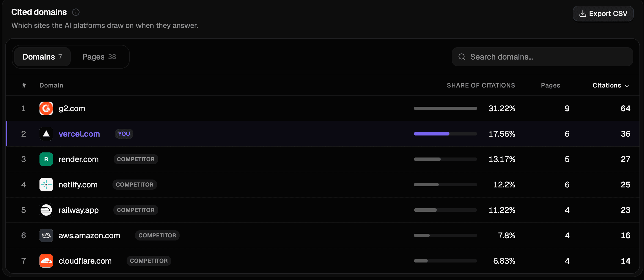The image size is (644, 280).
Task: Open the vercel.com domain link
Action: click(x=79, y=134)
